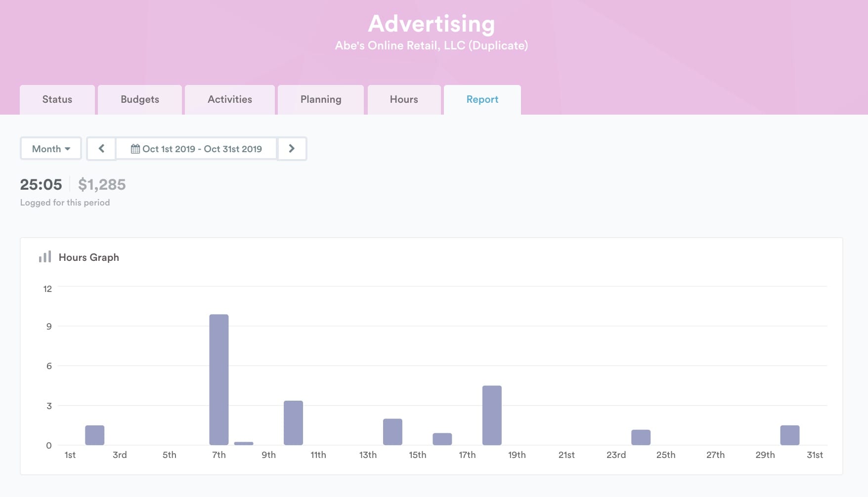Click the $1,285 logged amount

click(x=102, y=185)
